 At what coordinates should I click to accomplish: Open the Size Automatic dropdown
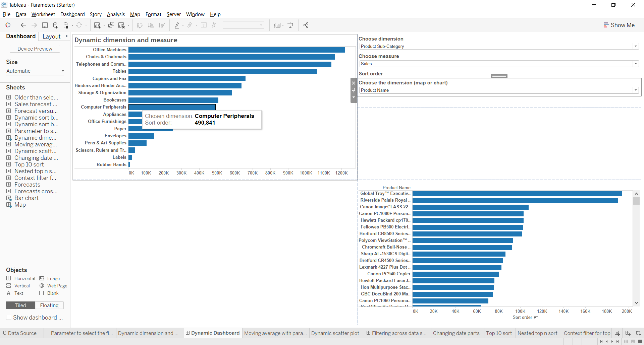[x=35, y=71]
